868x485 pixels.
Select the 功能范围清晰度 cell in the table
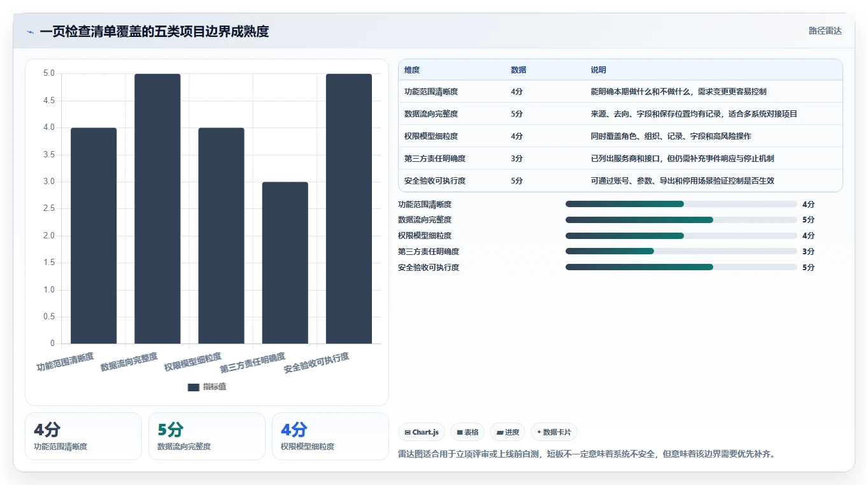431,92
